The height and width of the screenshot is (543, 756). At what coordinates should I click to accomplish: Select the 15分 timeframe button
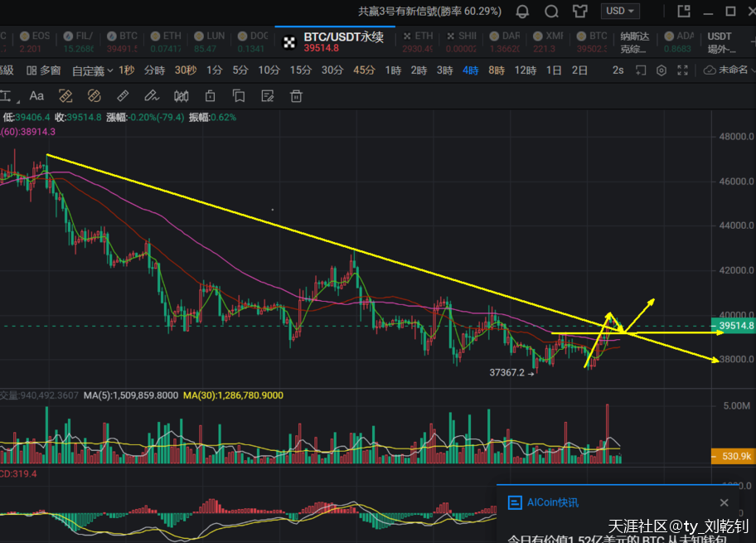coord(300,70)
